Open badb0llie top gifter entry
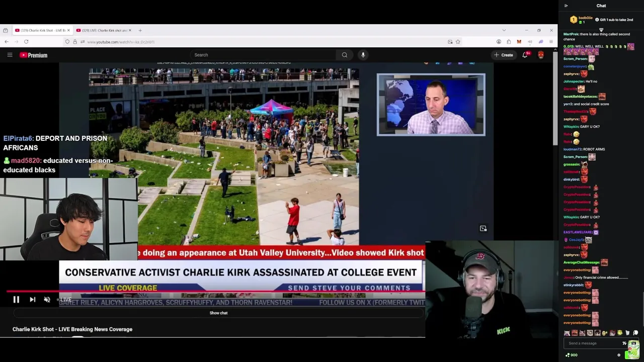Image resolution: width=644 pixels, height=362 pixels. pyautogui.click(x=581, y=20)
